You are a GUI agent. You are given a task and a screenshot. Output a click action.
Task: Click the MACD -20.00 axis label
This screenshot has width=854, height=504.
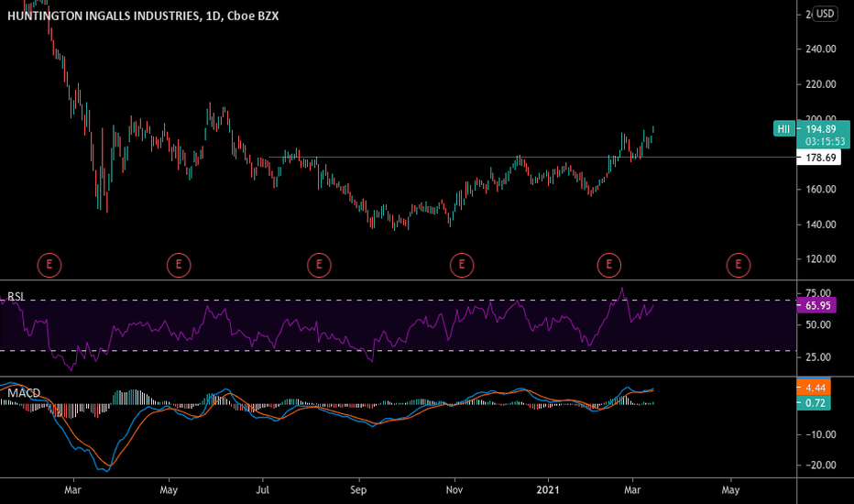(820, 465)
